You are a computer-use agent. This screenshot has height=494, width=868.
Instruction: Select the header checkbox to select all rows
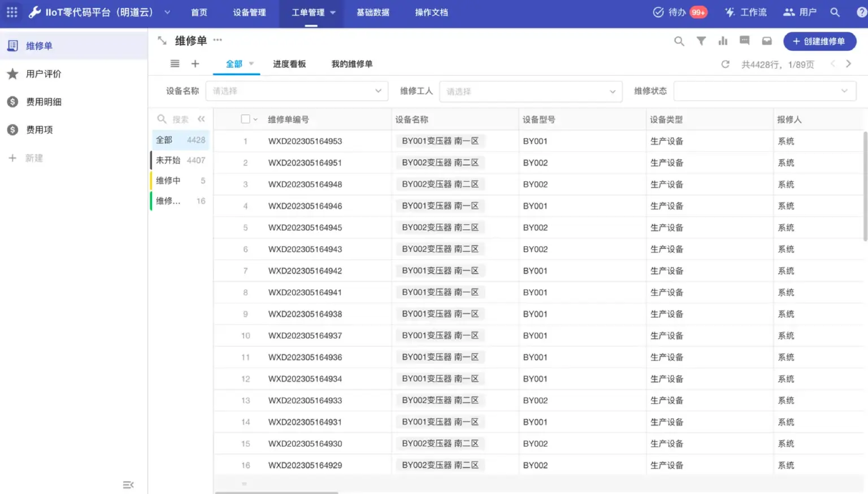tap(245, 119)
